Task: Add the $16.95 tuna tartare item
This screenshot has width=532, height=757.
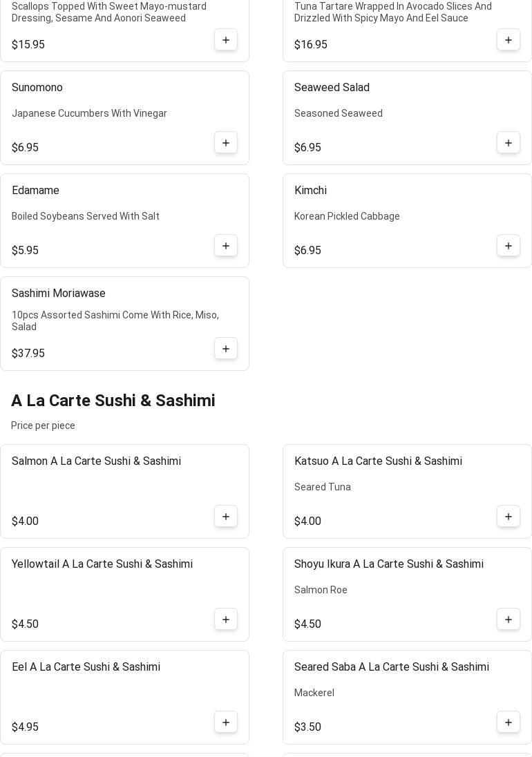Action: pyautogui.click(x=509, y=40)
